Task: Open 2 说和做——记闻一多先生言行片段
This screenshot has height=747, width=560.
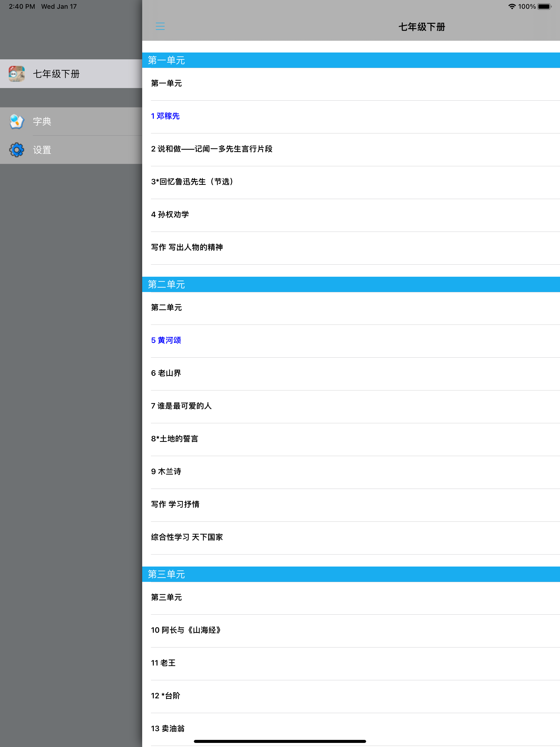Action: [x=351, y=149]
